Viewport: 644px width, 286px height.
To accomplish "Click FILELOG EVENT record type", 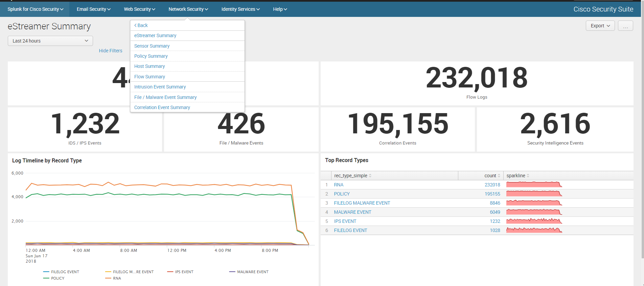I will [350, 230].
